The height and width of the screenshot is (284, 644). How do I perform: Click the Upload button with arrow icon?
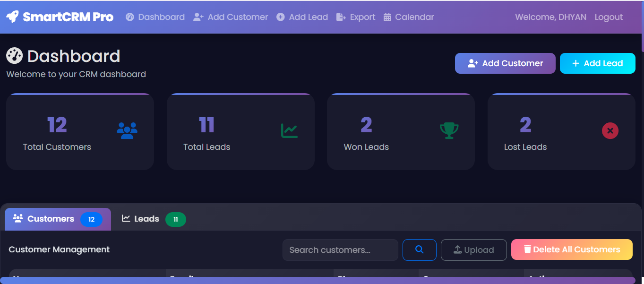click(473, 250)
